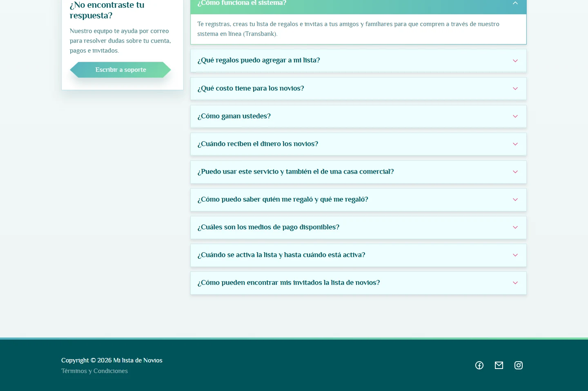Click chevron beside the casa comercial question

coord(515,172)
